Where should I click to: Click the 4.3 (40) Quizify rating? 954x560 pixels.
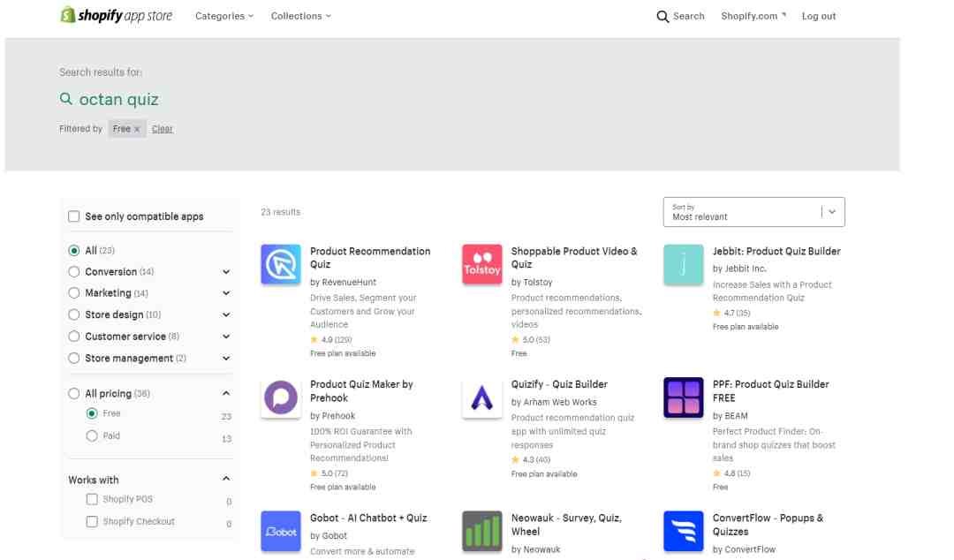[536, 459]
